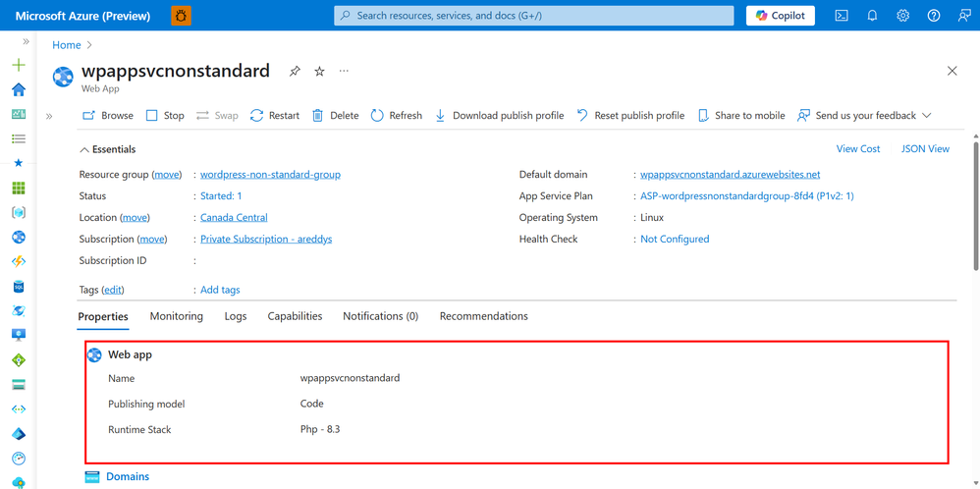Screen dimensions: 980x489
Task: Open Private Subscription - areddys link
Action: (266, 239)
